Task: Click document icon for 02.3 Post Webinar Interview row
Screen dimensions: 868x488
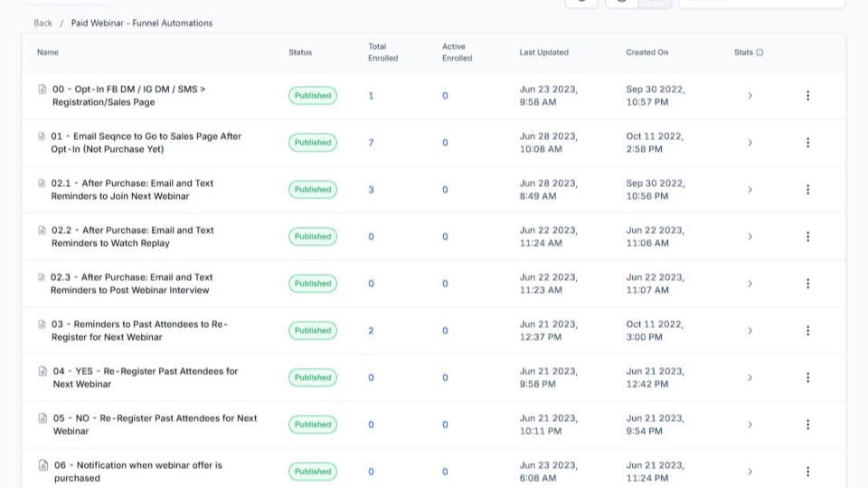Action: tap(41, 277)
